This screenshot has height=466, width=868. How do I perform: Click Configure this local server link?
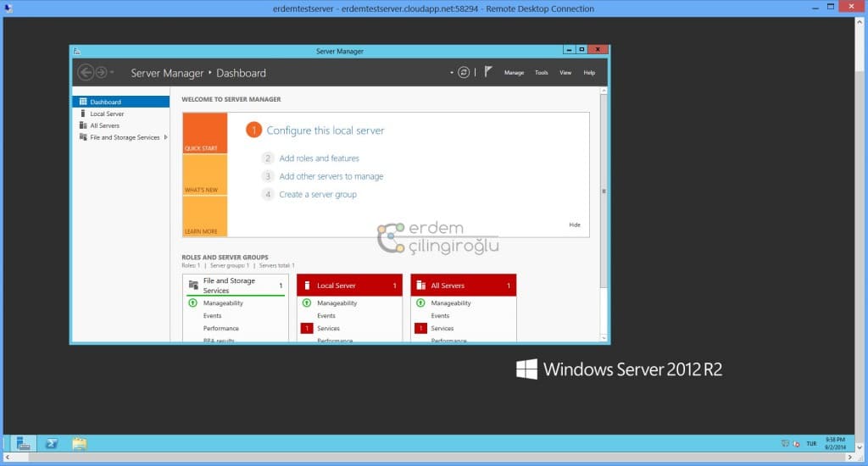(x=325, y=130)
